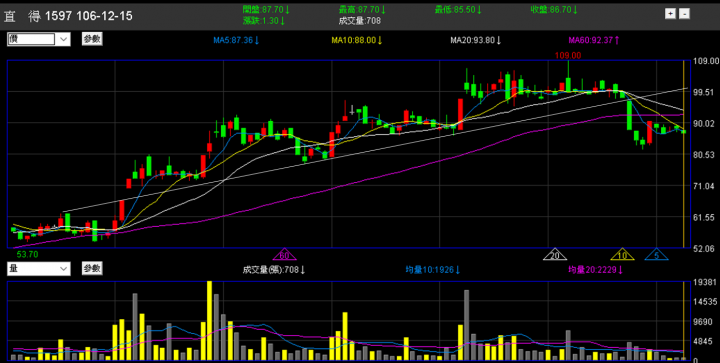Click the 均量10:1926 label
720x363 pixels.
[432, 270]
